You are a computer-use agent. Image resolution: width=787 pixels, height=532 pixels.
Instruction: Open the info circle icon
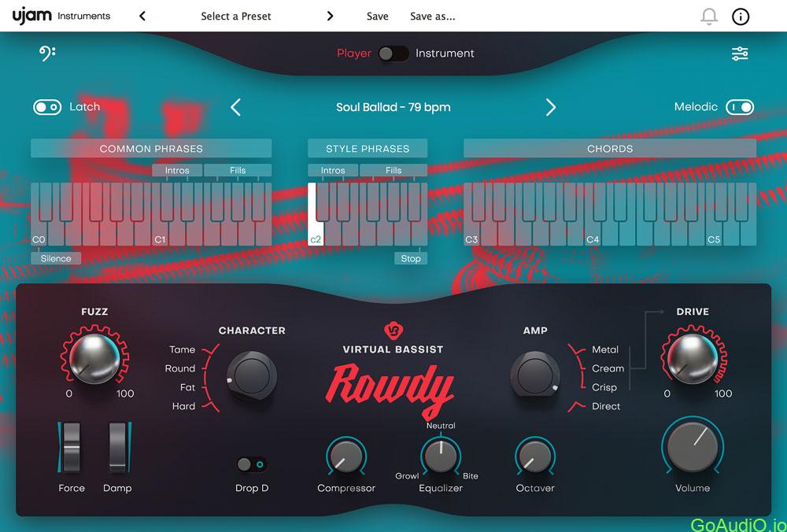coord(741,17)
